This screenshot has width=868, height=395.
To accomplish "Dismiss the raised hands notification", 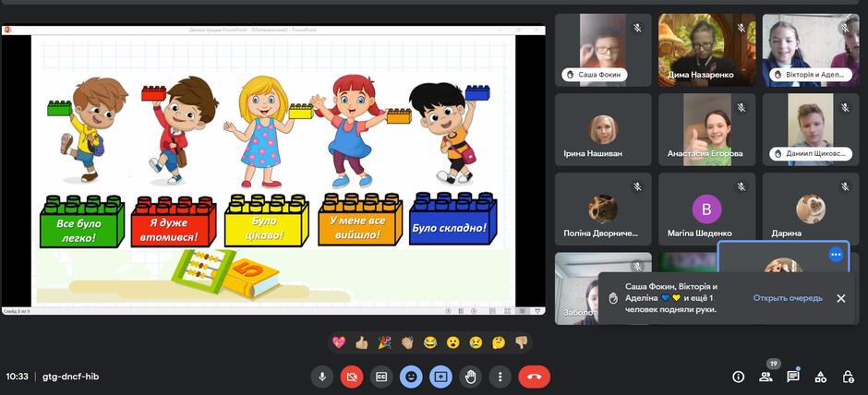I will (841, 298).
